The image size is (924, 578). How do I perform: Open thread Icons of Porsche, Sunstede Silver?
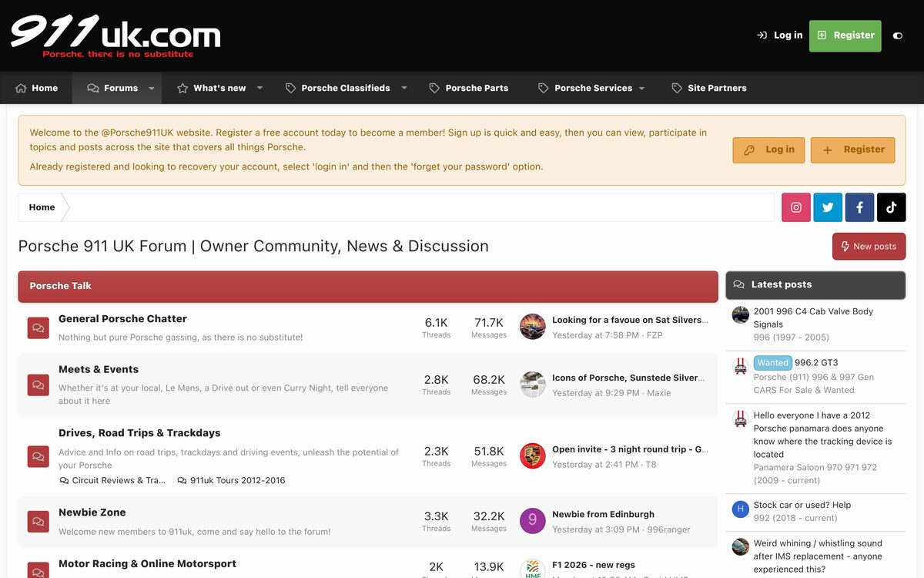tap(627, 378)
